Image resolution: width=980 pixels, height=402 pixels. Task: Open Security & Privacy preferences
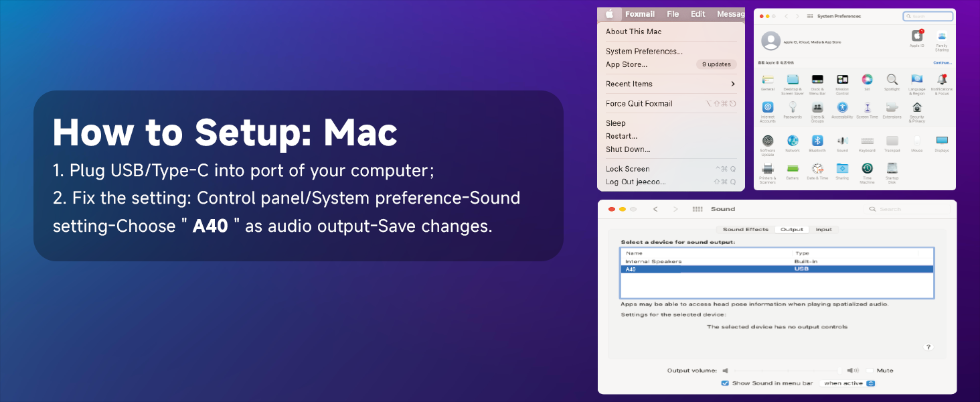click(x=917, y=108)
